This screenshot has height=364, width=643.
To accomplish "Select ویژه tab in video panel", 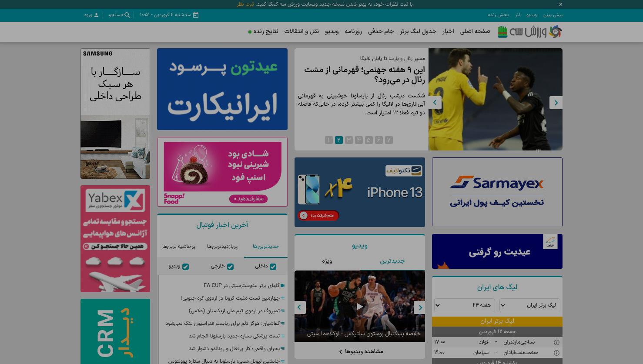I will coord(327,261).
